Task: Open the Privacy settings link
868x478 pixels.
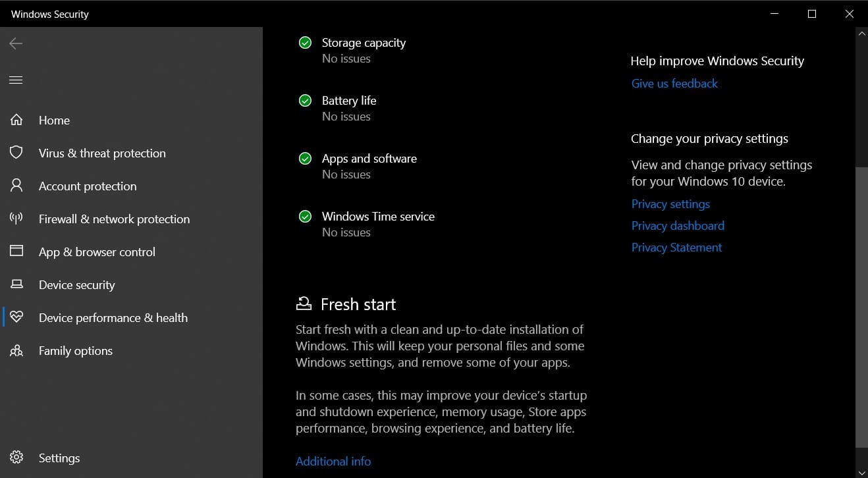Action: 670,204
